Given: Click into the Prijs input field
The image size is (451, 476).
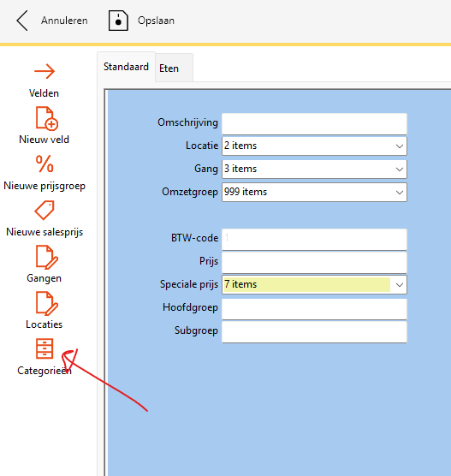Looking at the screenshot, I should coord(314,262).
